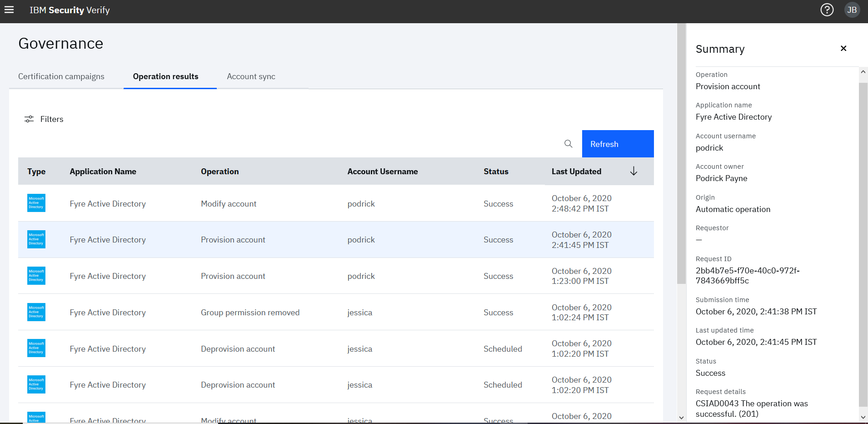Open the Account sync tab
868x424 pixels.
tap(251, 76)
